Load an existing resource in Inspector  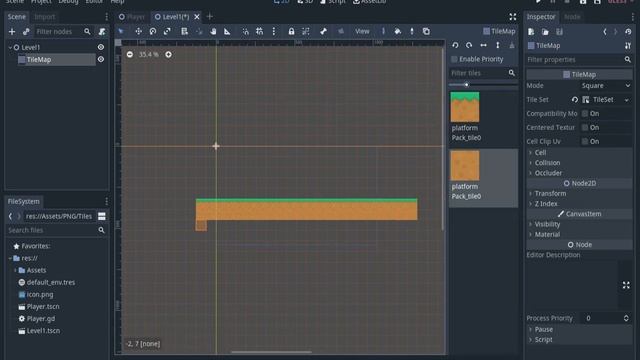coord(545,31)
